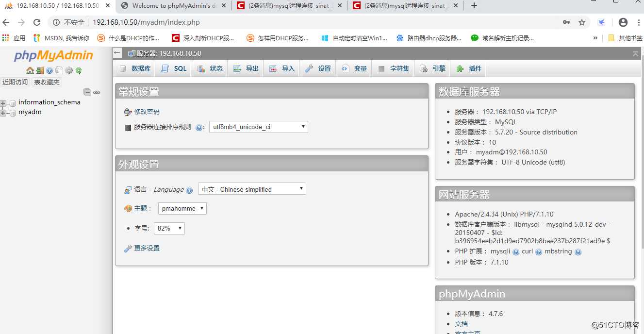Viewport: 644px width, 334px height.
Task: Collapse the top menu bar double-arrow icon
Action: [x=635, y=54]
